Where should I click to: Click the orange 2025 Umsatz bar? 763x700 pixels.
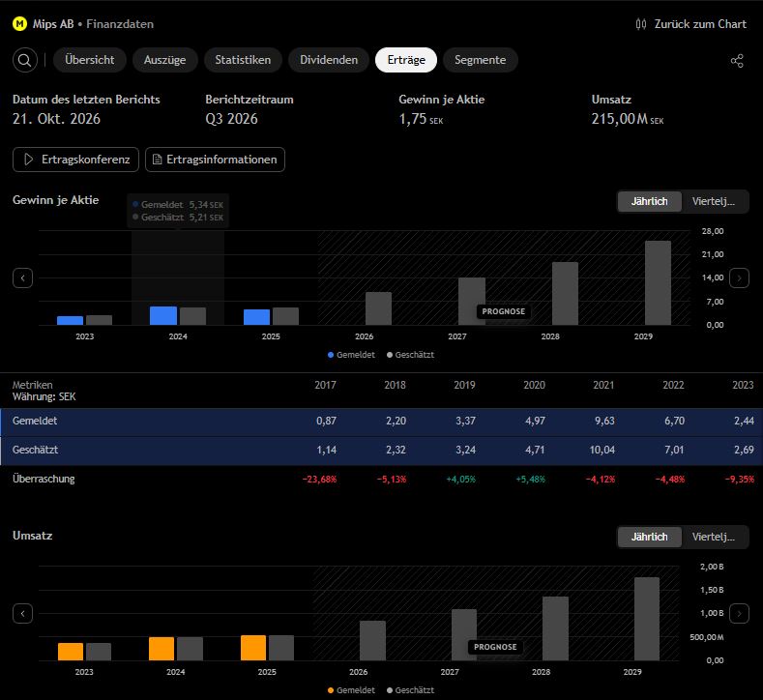pos(253,648)
